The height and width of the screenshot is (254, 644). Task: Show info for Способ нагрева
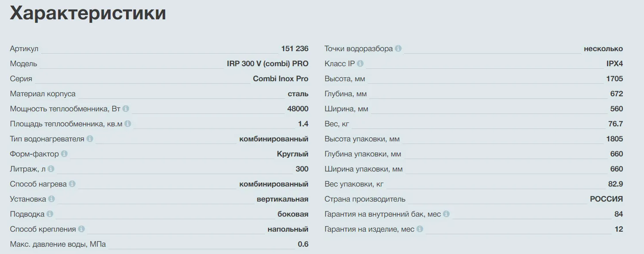tap(72, 184)
